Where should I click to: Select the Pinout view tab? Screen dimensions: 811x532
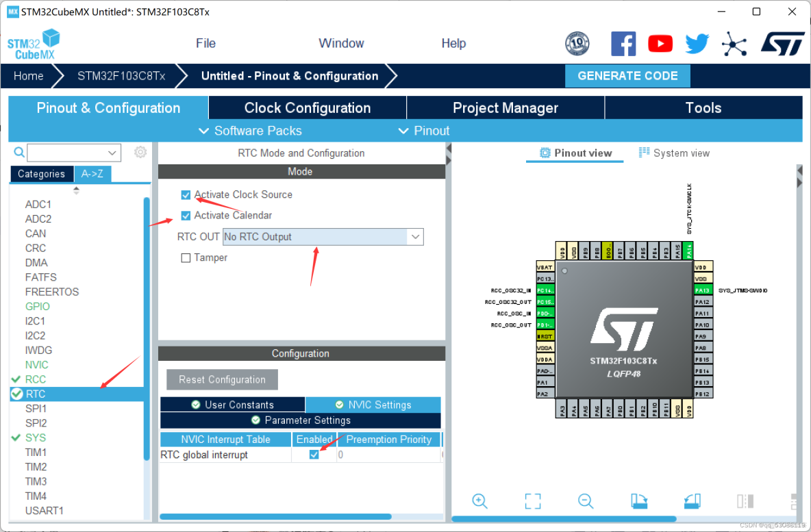(575, 153)
